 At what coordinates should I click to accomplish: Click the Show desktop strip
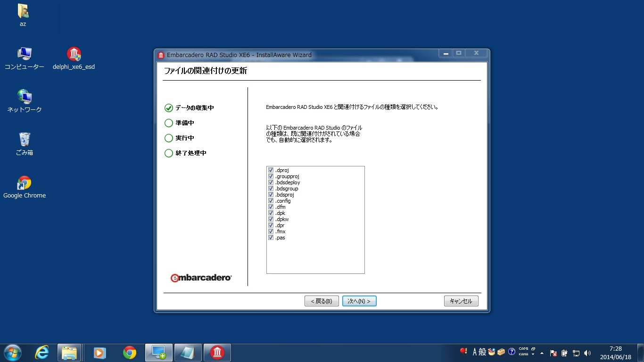point(640,353)
